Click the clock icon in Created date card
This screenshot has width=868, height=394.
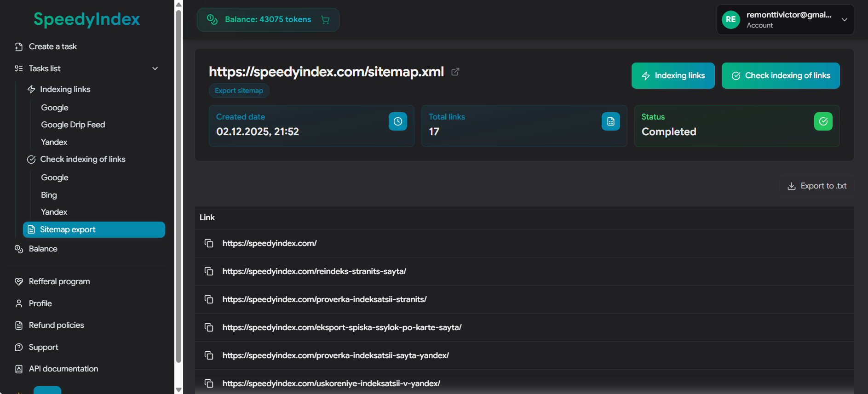click(398, 121)
